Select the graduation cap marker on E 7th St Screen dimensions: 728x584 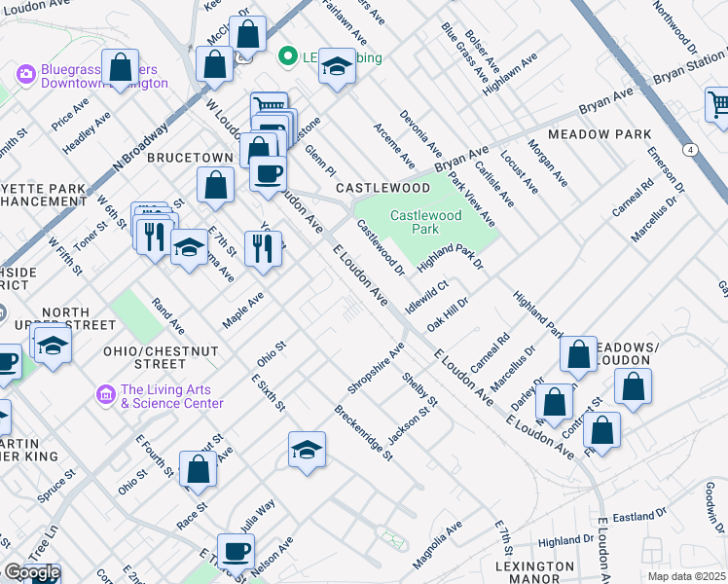pos(189,247)
